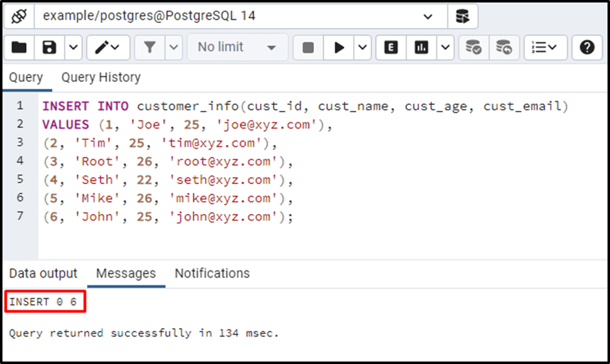
Task: Click the Help question mark button
Action: click(x=586, y=47)
